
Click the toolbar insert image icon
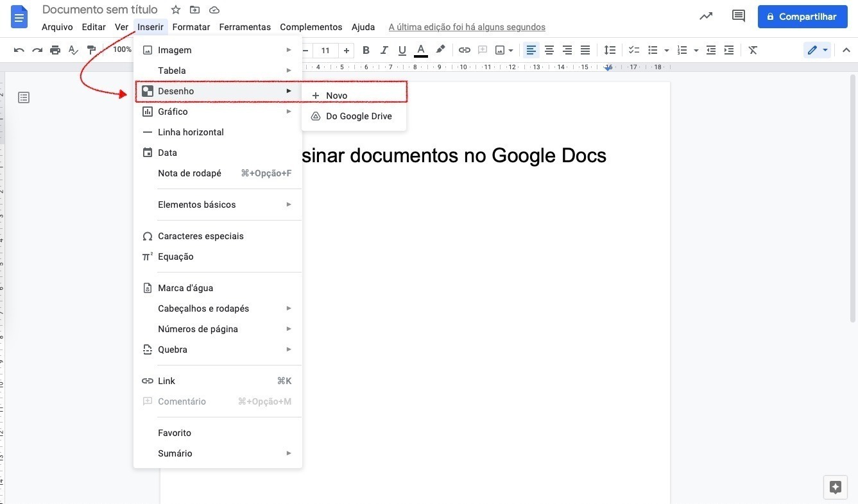click(x=500, y=50)
